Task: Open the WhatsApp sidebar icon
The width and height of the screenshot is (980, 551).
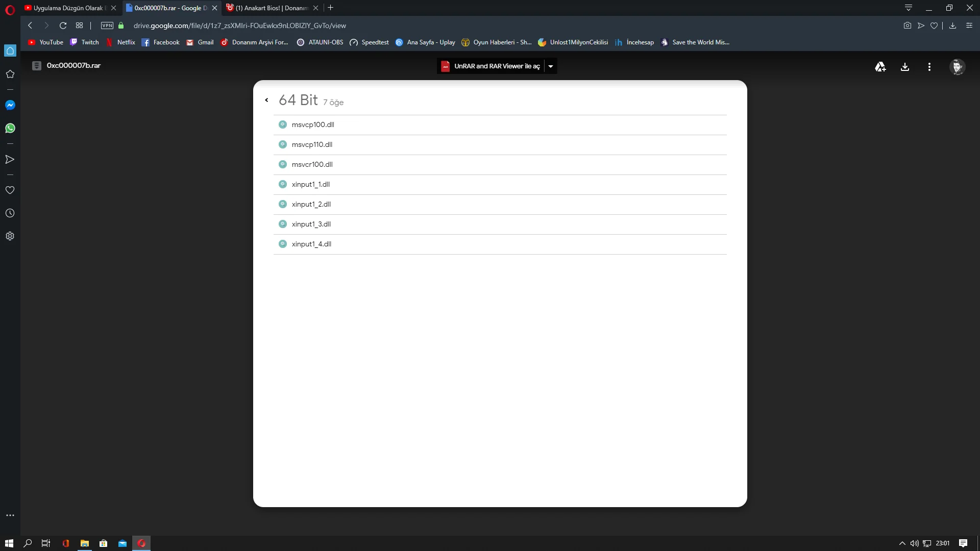Action: pos(10,128)
